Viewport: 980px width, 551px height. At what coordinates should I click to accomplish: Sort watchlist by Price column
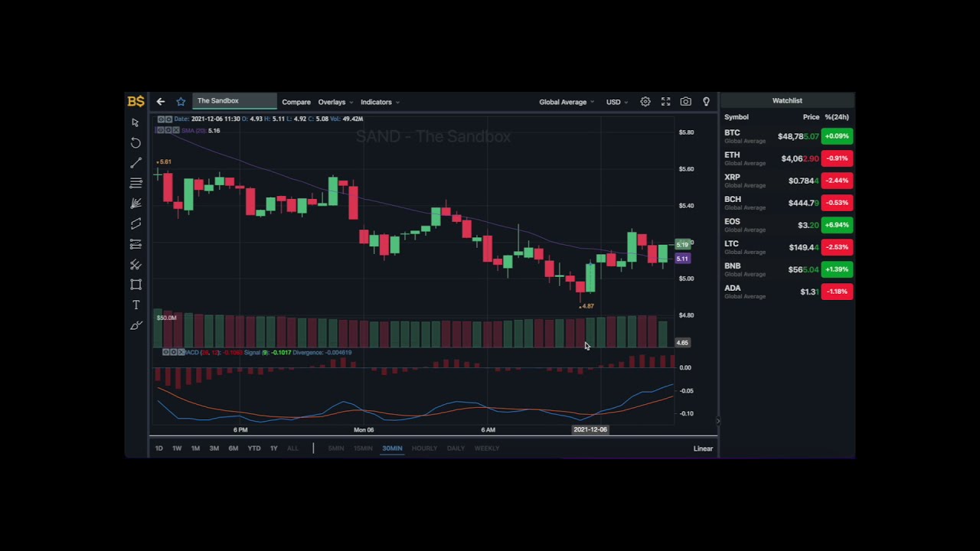(811, 117)
